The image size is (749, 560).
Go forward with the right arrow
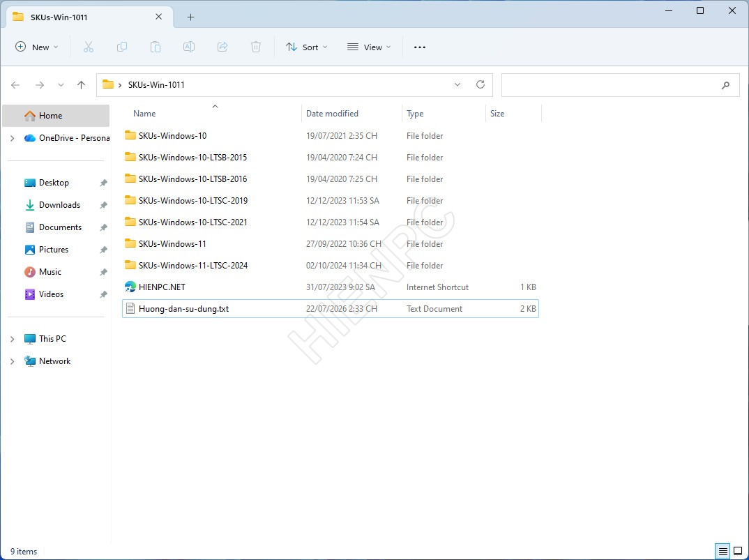click(x=40, y=85)
